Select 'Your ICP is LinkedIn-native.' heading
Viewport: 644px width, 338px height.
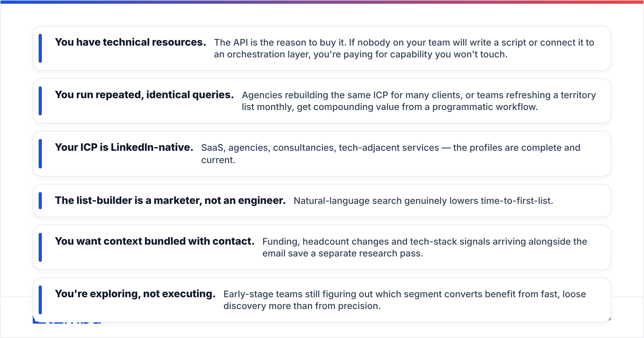[124, 147]
